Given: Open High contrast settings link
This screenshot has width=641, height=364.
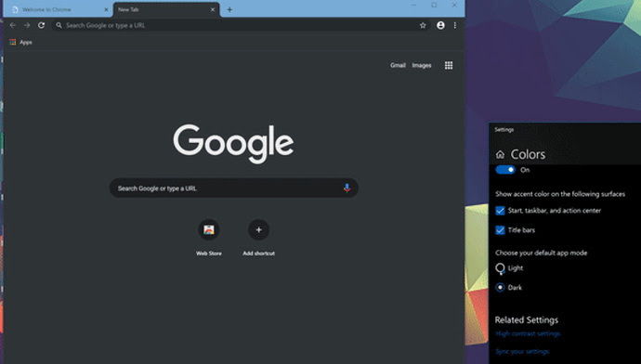Looking at the screenshot, I should tap(528, 333).
